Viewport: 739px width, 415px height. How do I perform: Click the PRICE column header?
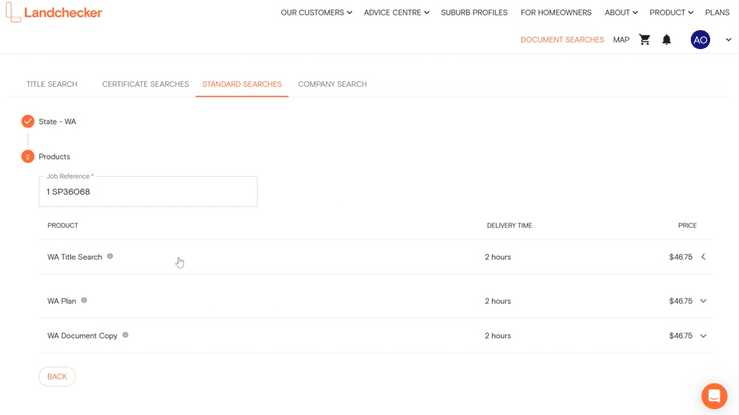[687, 226]
